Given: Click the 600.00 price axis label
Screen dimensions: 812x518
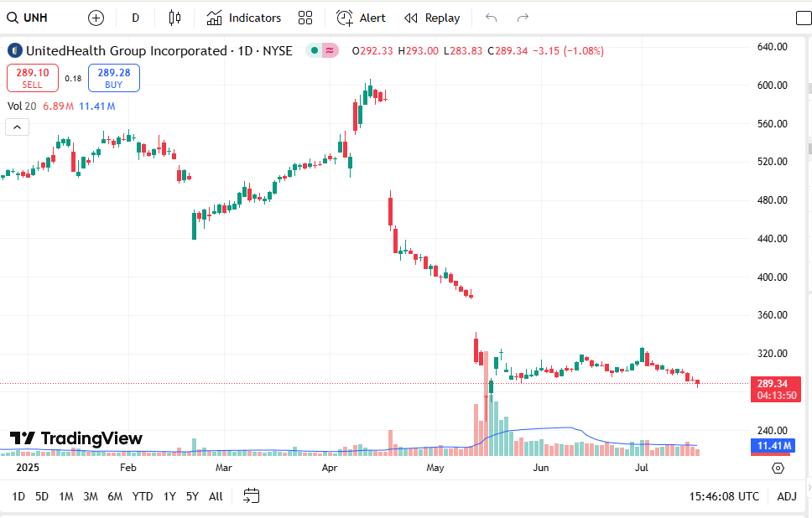Looking at the screenshot, I should point(772,85).
